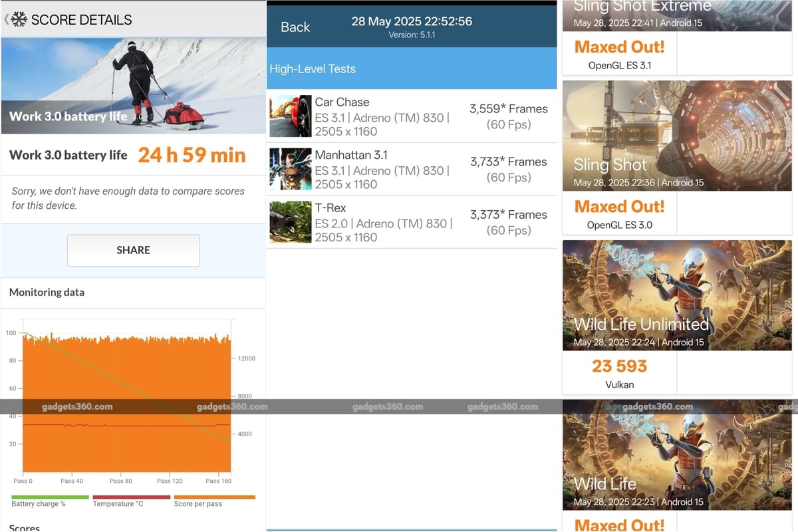Select the 24 h 59 min battery result
This screenshot has width=798, height=532.
[192, 155]
